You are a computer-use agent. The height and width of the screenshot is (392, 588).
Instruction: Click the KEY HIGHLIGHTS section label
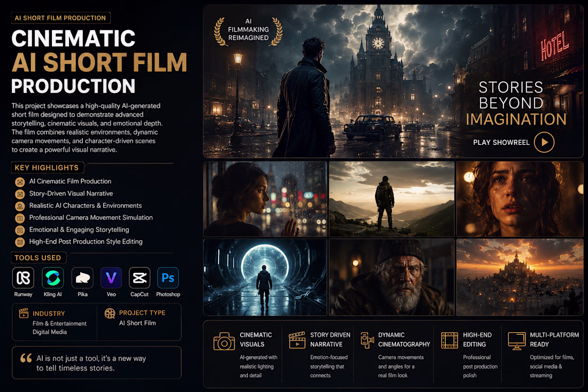(x=47, y=168)
